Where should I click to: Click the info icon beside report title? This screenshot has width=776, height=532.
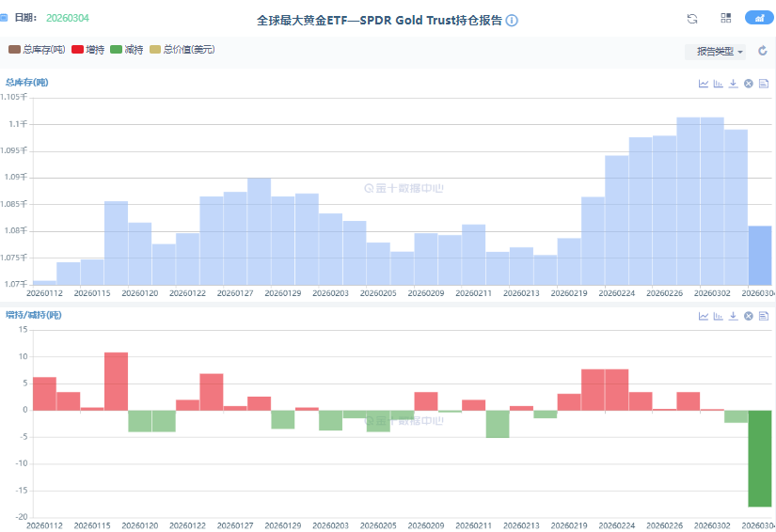click(x=512, y=20)
